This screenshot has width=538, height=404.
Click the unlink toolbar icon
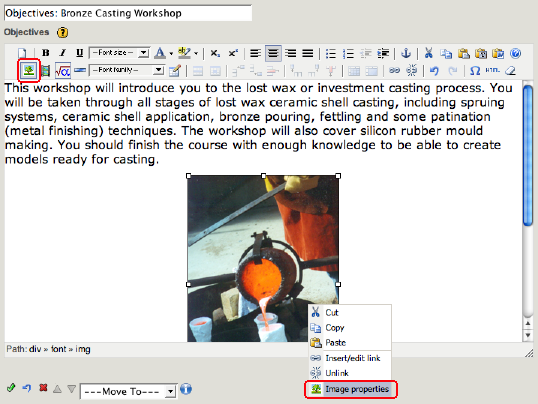point(411,70)
